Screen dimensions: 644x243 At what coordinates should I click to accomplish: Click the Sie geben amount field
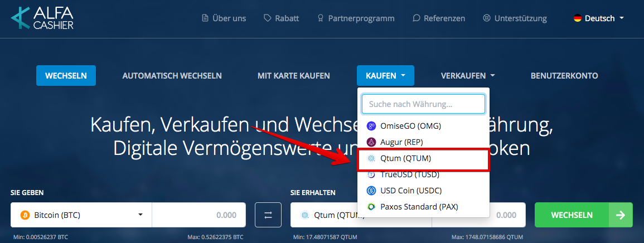pos(199,215)
